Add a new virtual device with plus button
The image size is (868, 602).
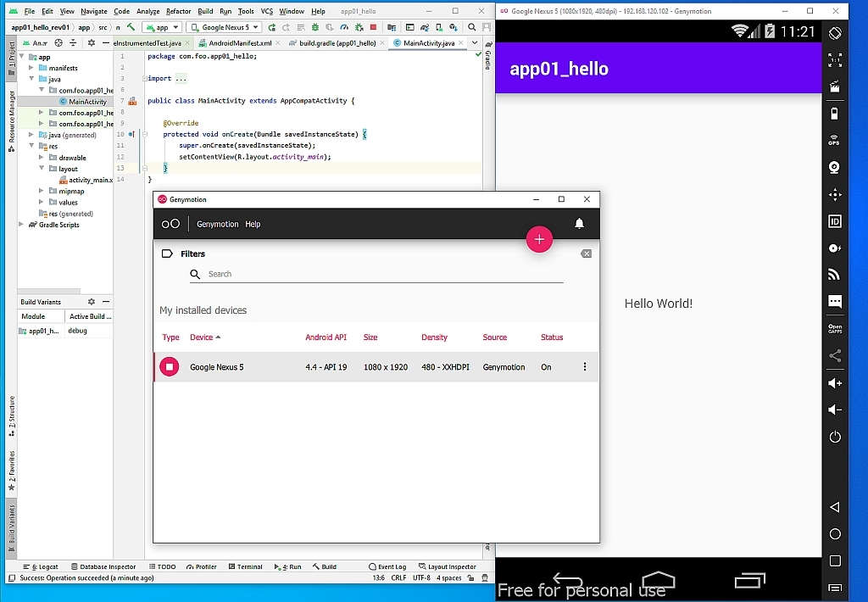coord(539,239)
